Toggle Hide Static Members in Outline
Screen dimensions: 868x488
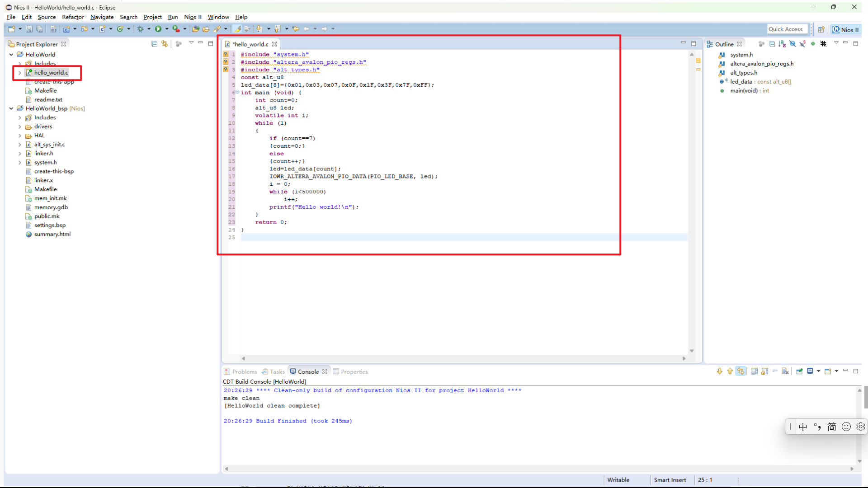point(802,44)
